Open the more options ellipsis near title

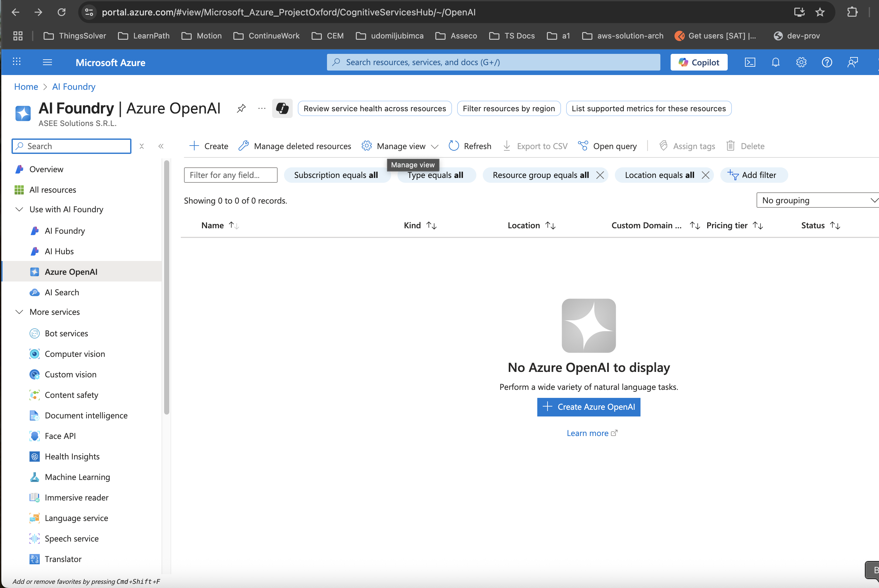tap(262, 108)
